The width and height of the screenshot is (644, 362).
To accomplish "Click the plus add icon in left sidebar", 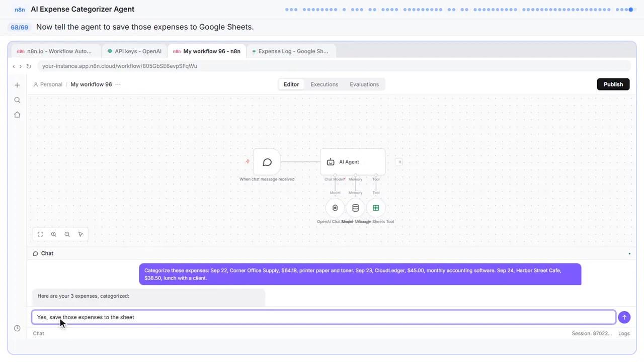I will click(17, 85).
